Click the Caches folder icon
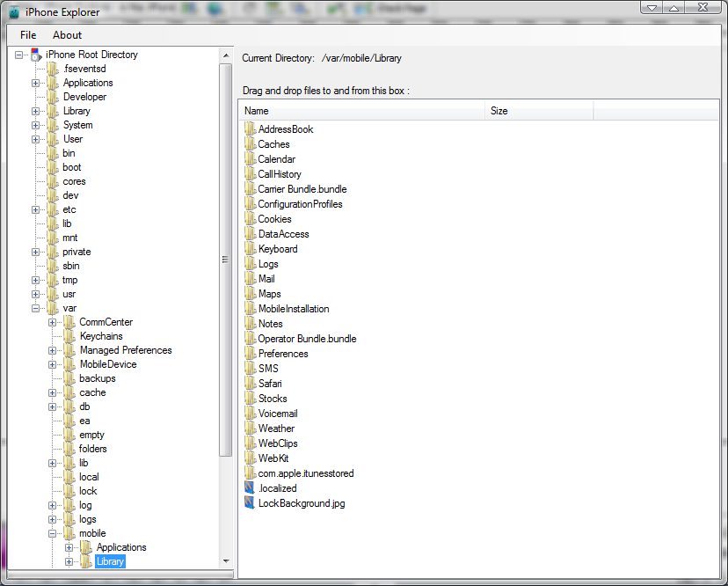This screenshot has width=728, height=586. coord(251,143)
